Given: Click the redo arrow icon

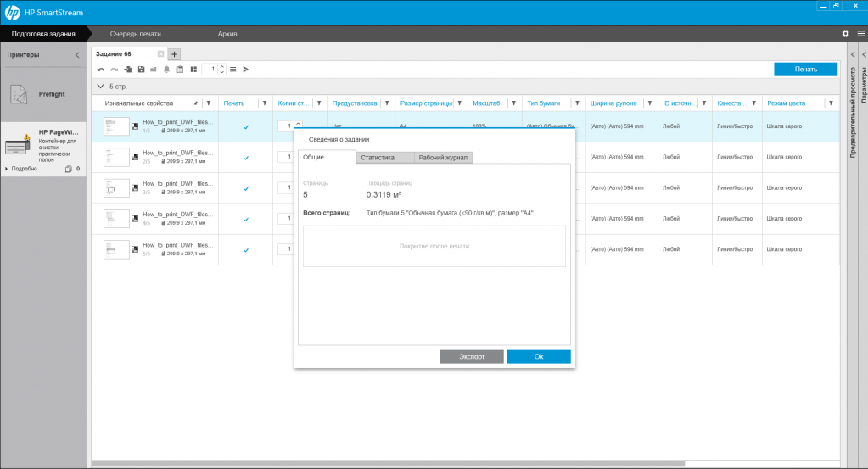Looking at the screenshot, I should [x=114, y=70].
